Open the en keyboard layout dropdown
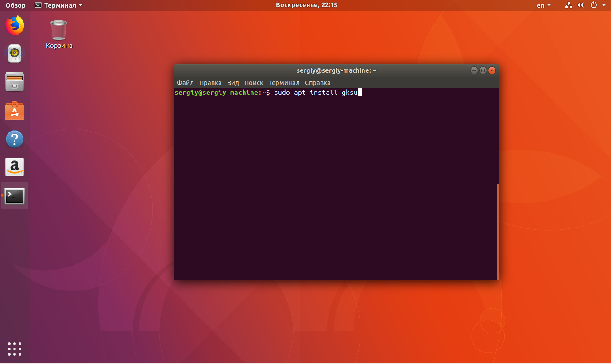 tap(544, 5)
